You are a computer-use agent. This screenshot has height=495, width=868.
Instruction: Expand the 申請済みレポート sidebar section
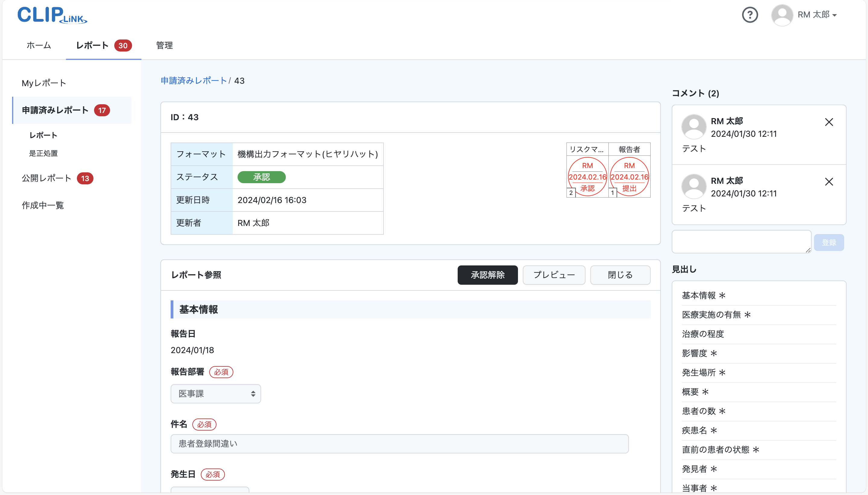point(55,110)
